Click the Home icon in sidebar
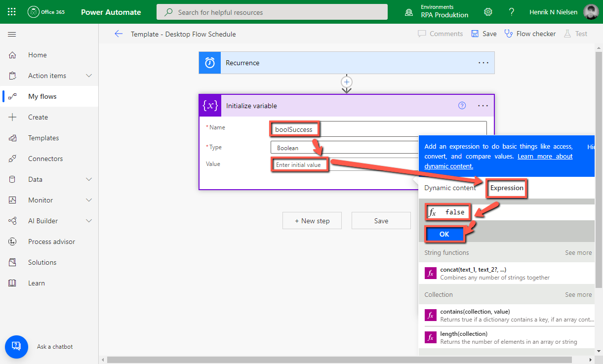 pyautogui.click(x=13, y=55)
